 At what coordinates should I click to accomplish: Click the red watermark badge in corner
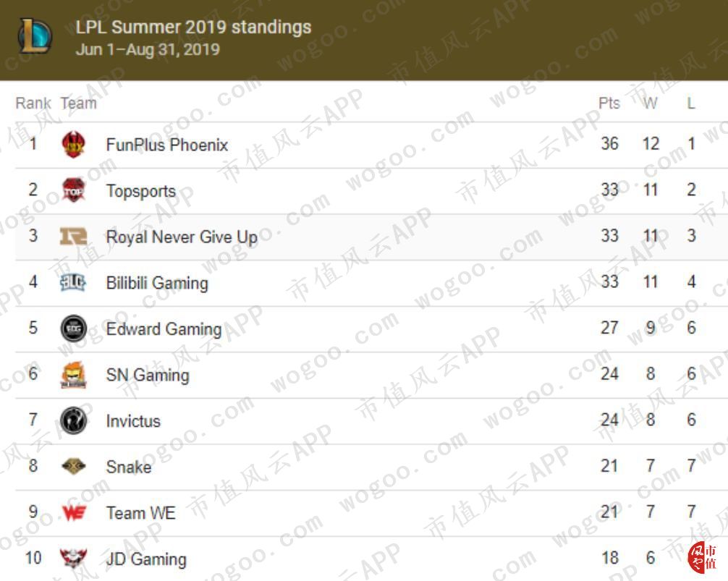(x=701, y=556)
